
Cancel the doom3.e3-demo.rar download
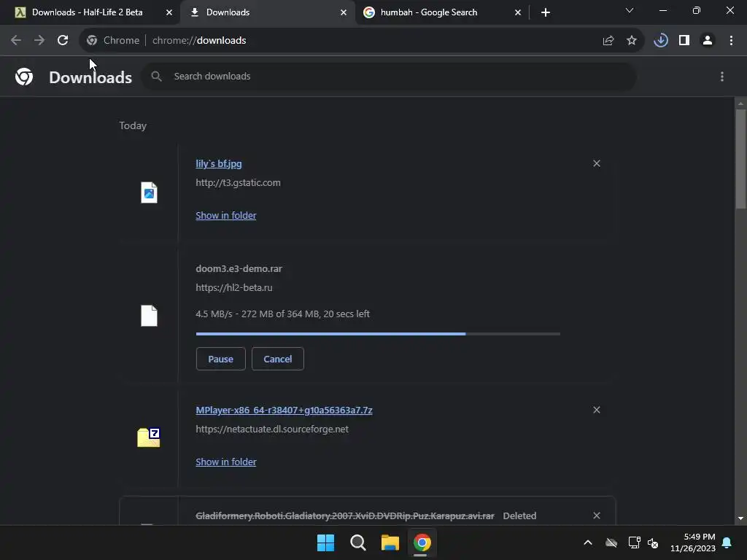(x=278, y=359)
